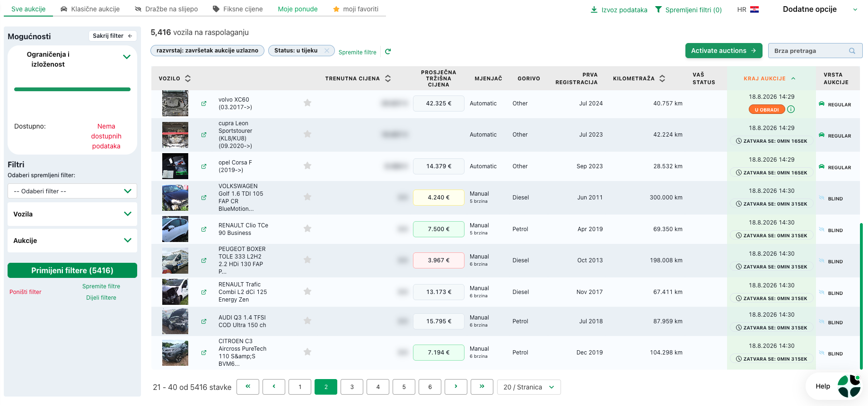Go to last page double-arrow icon
868x406 pixels.
[x=482, y=387]
